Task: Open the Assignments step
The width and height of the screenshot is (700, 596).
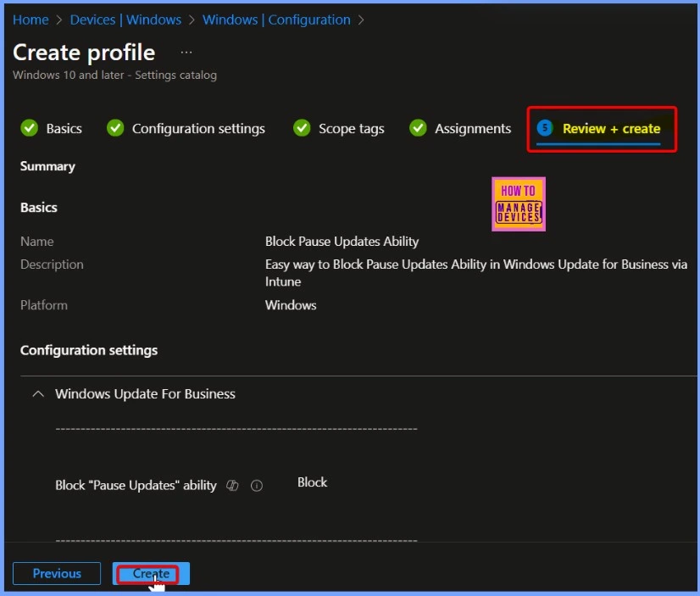Action: coord(473,129)
